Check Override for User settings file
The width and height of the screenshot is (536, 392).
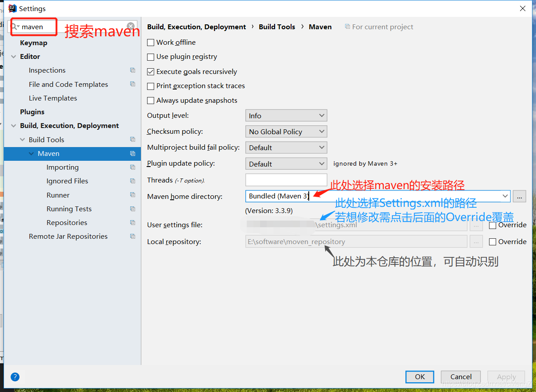tap(493, 225)
